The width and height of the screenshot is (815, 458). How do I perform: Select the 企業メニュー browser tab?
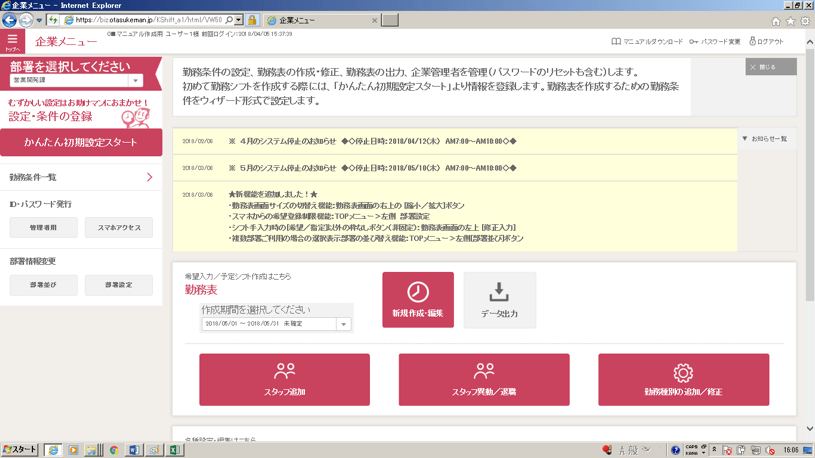pyautogui.click(x=320, y=20)
